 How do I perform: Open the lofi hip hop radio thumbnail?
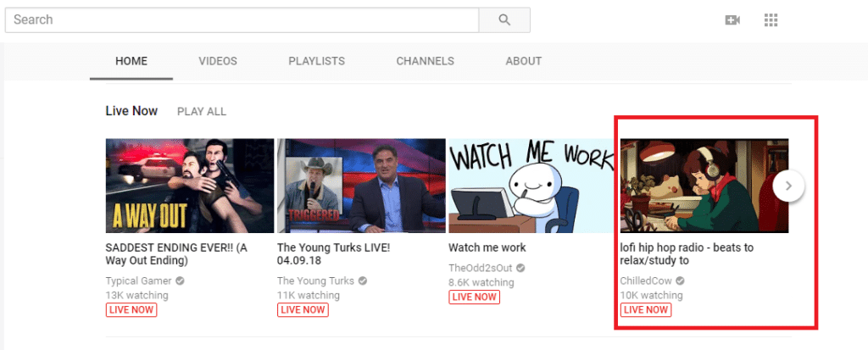tap(704, 186)
